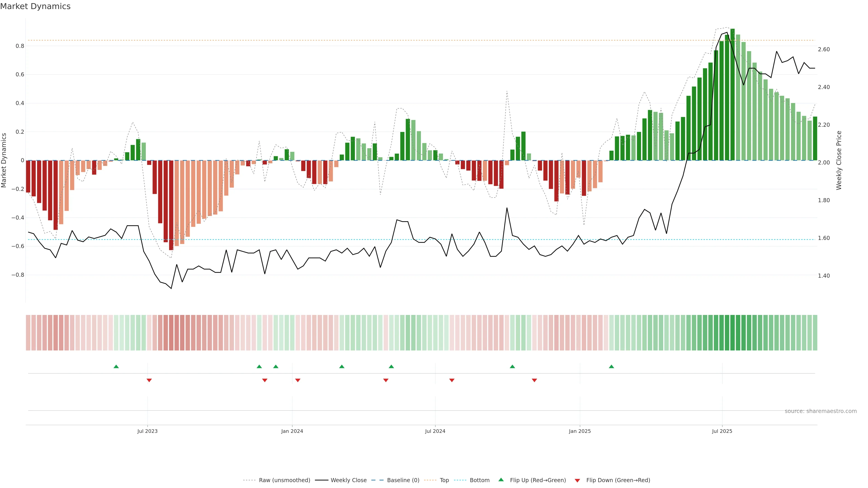868x488 pixels.
Task: Toggle the Weekly Close legend entry
Action: (x=348, y=480)
